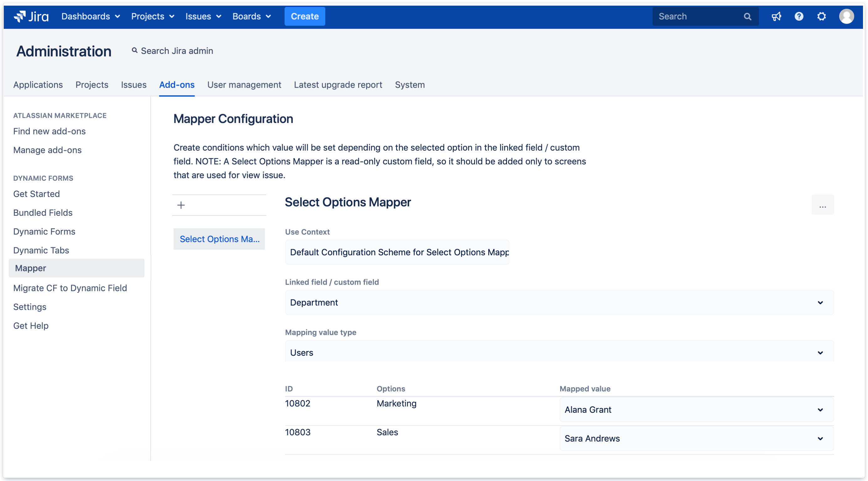Screen dimensions: 868x481
Task: Open the settings gear icon
Action: [821, 16]
